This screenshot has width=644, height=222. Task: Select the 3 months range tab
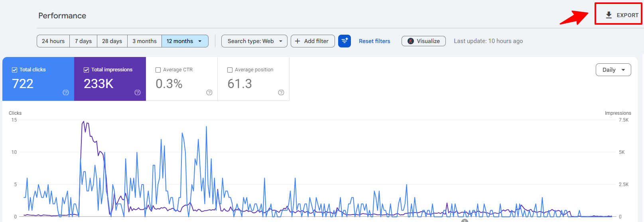click(x=144, y=41)
